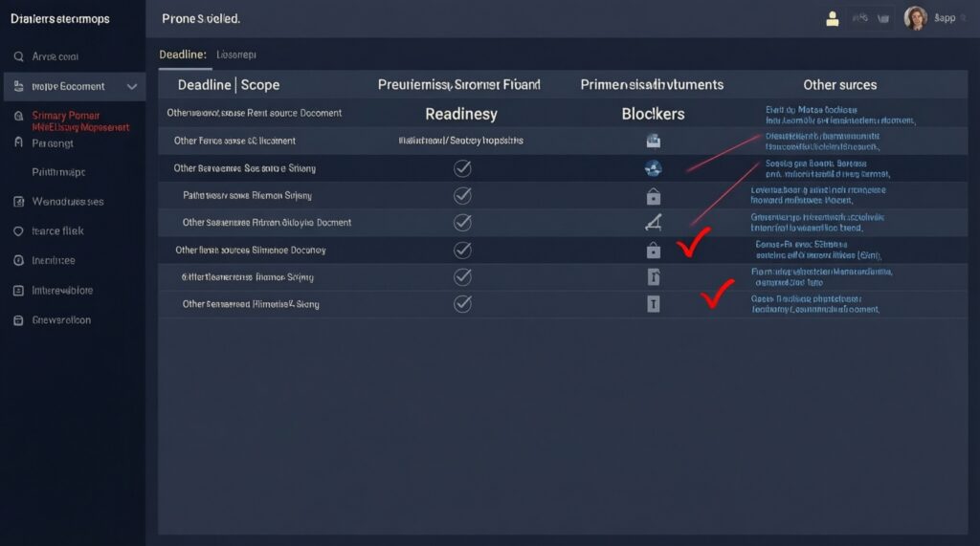Click the globe icon in Blockers column
This screenshot has height=546, width=980.
tap(654, 168)
